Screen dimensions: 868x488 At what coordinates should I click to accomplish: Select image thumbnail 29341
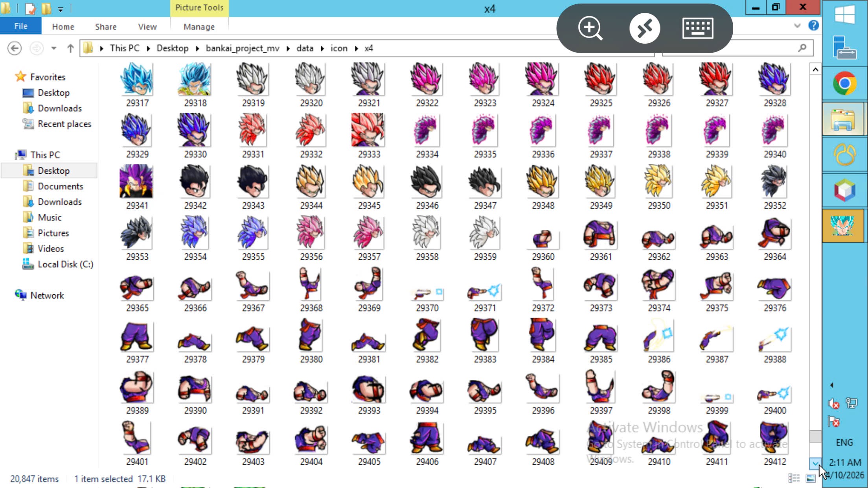click(137, 182)
